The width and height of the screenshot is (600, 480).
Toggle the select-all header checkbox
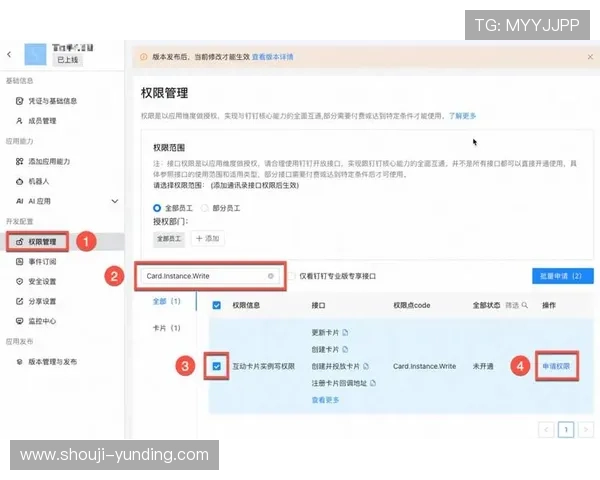[x=217, y=305]
